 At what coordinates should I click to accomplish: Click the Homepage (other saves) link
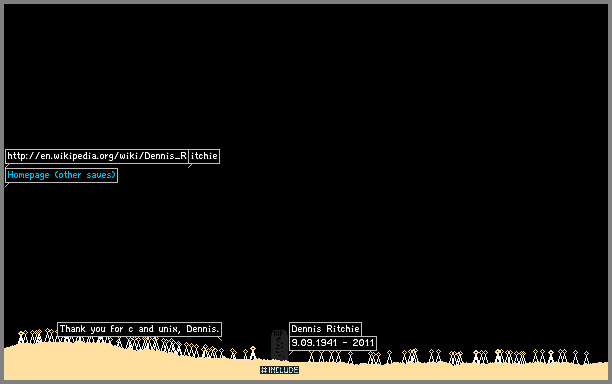[62, 175]
